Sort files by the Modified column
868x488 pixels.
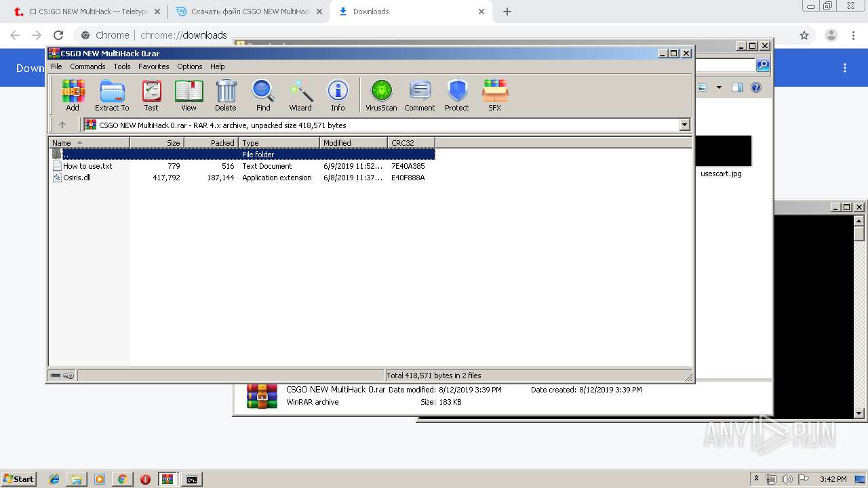click(x=353, y=142)
